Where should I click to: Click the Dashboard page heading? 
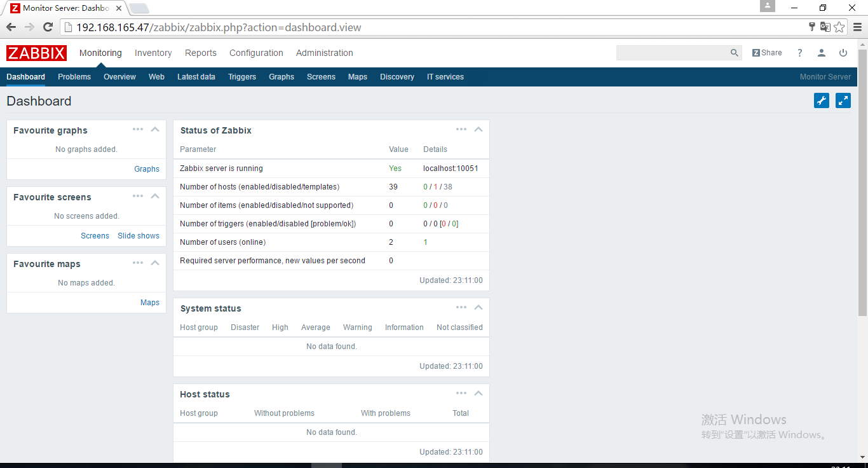(39, 101)
